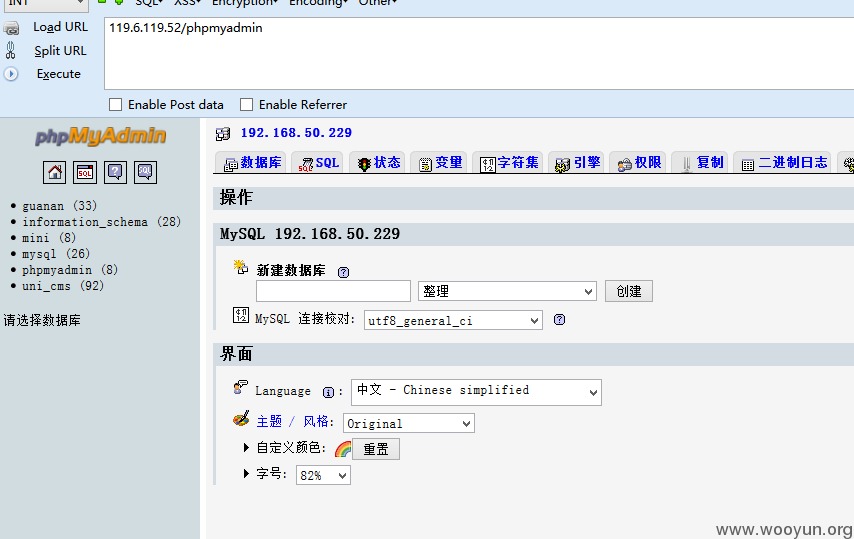
Task: Open the Encoding menu
Action: pyautogui.click(x=318, y=3)
